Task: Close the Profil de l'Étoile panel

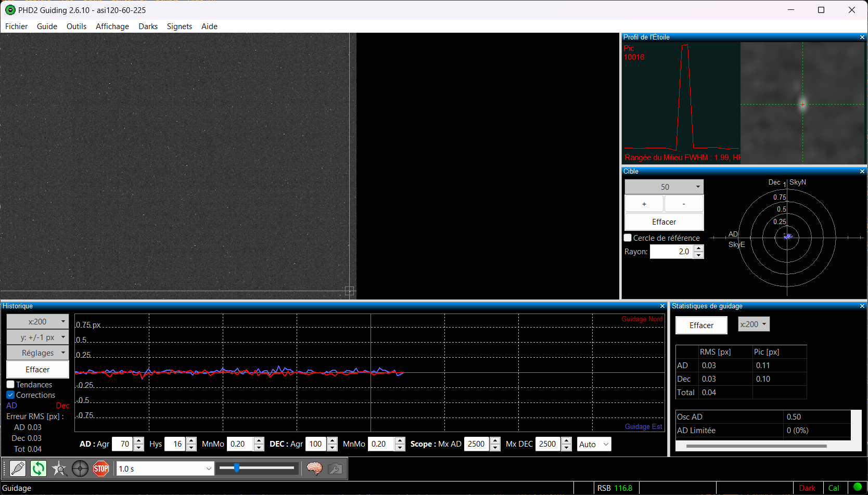Action: (862, 37)
